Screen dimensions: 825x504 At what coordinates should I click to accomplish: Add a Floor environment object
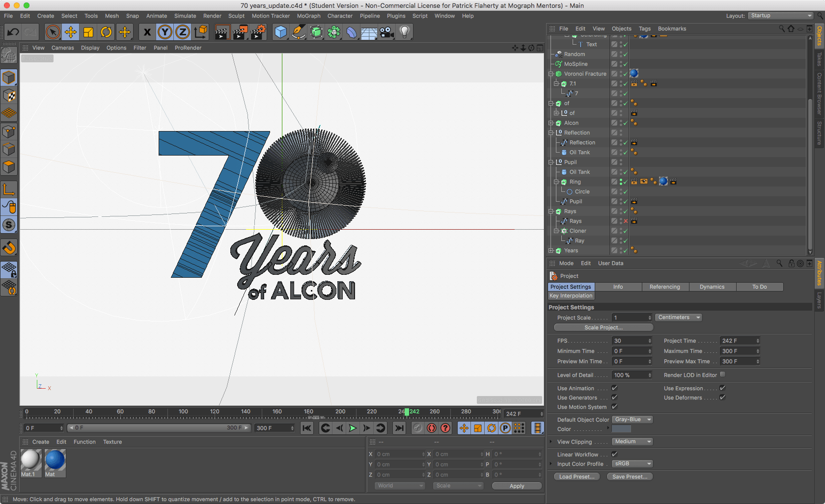pyautogui.click(x=369, y=32)
